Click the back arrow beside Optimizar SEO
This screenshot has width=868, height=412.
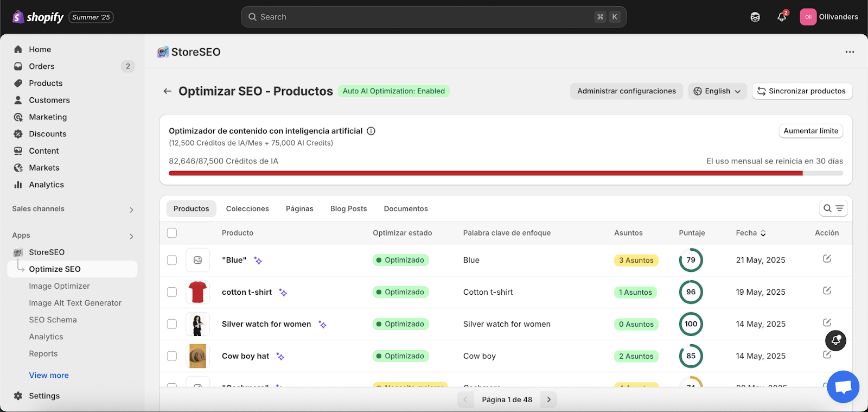(x=167, y=91)
